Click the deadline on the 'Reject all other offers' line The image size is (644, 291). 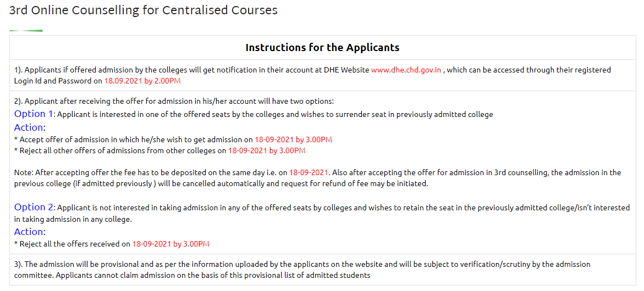point(267,150)
